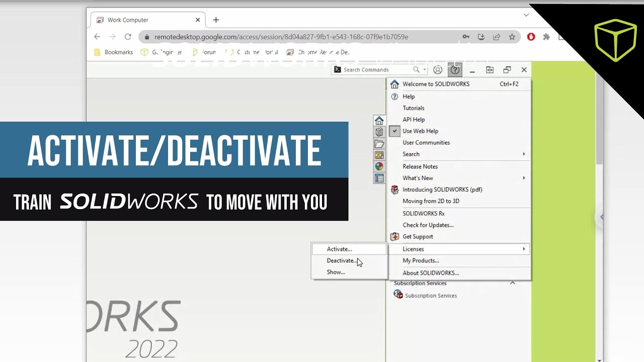Open the browser tab search chevron
The width and height of the screenshot is (644, 362).
point(526,15)
